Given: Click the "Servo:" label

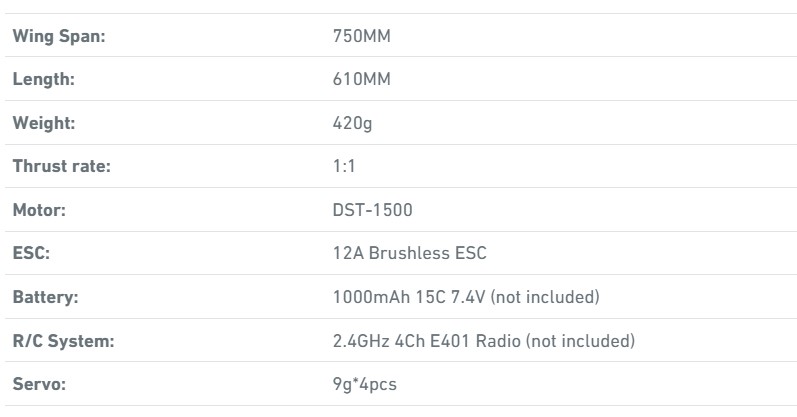Looking at the screenshot, I should 38,384.
